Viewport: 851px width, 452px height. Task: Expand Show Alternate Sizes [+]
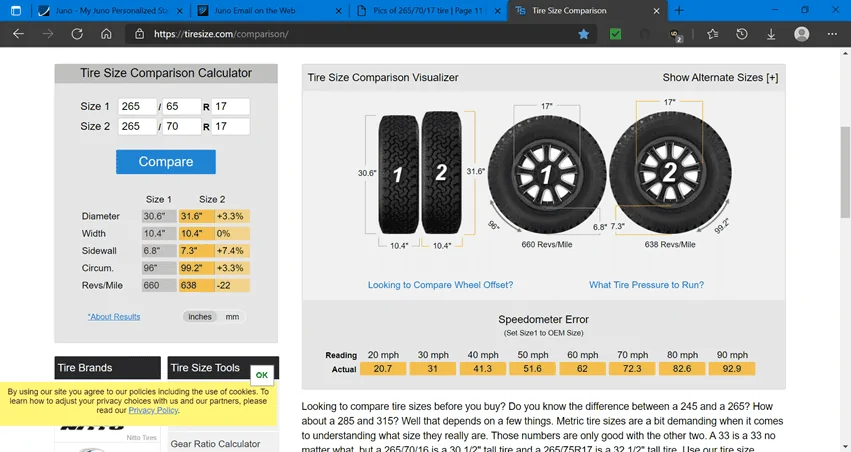click(720, 78)
